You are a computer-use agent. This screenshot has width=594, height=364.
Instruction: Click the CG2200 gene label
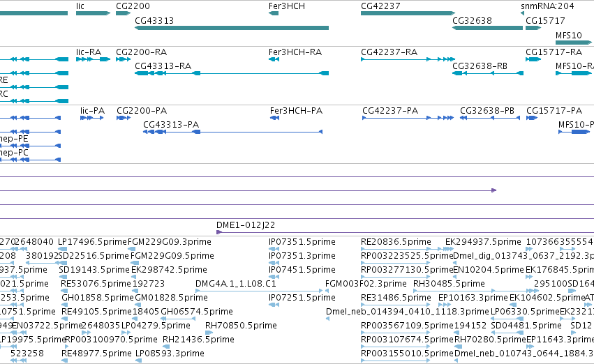[x=133, y=6]
